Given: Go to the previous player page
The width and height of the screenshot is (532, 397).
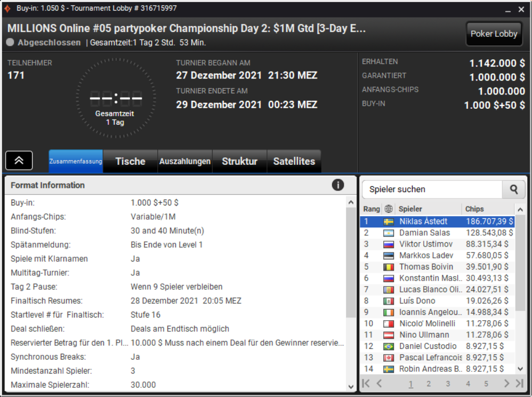Looking at the screenshot, I should (380, 384).
